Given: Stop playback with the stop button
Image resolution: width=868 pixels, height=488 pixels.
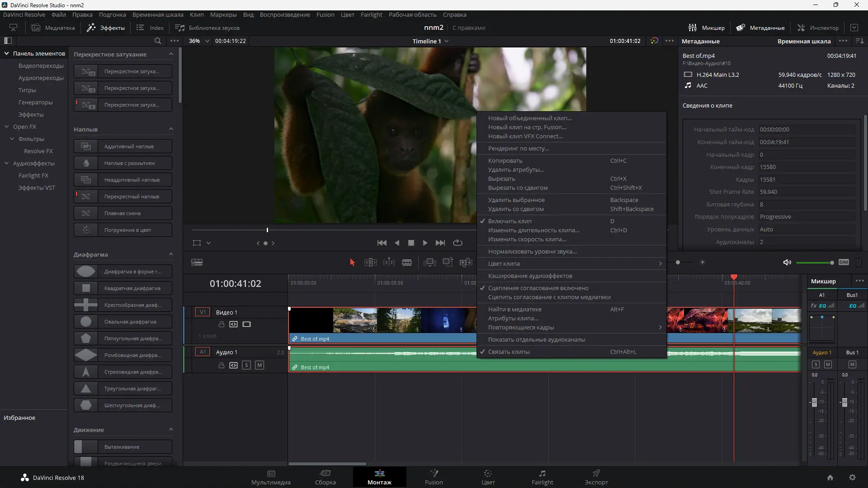Looking at the screenshot, I should pyautogui.click(x=411, y=243).
